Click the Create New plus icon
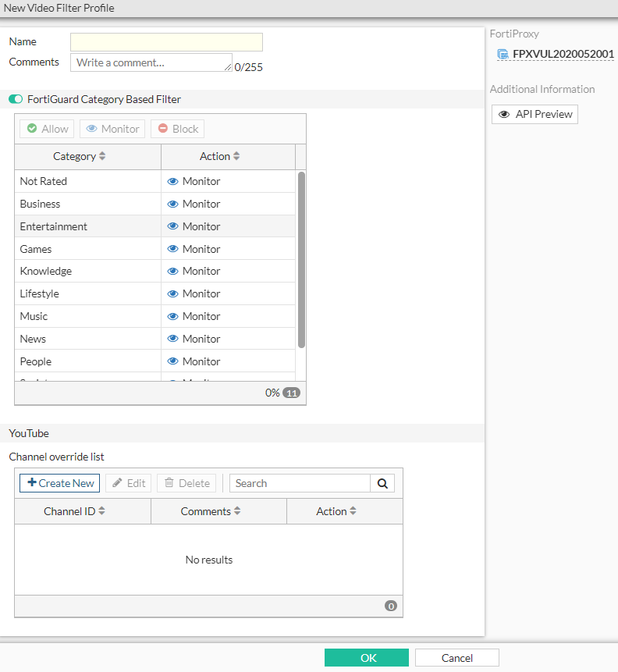 33,482
